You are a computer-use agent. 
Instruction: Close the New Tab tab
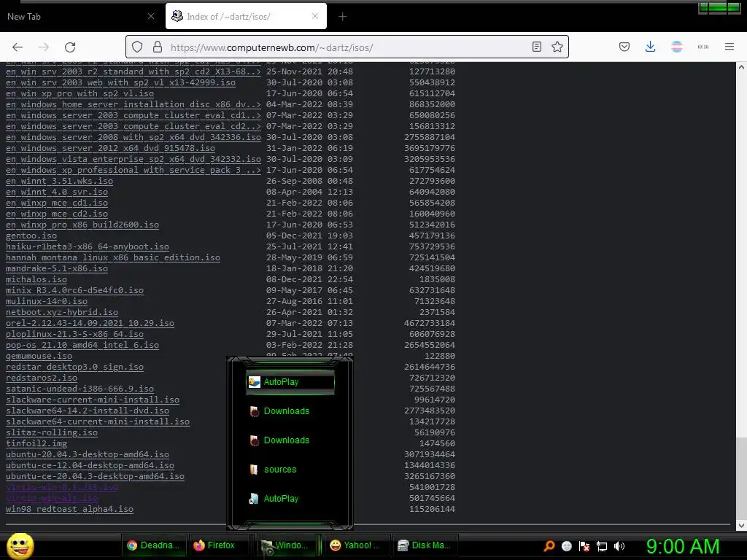(x=151, y=16)
